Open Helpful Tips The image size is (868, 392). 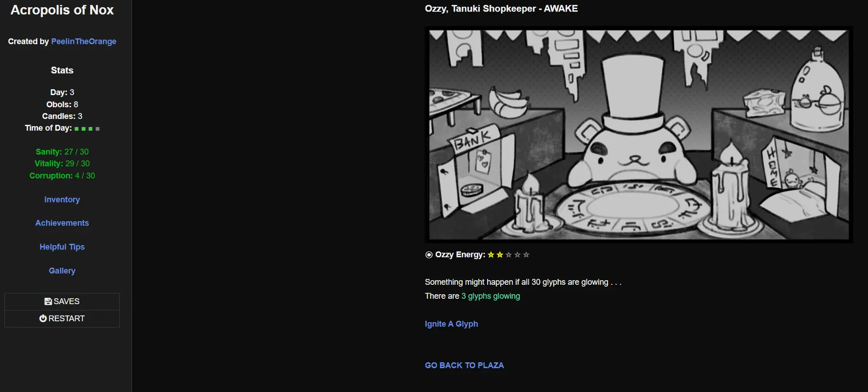point(62,247)
